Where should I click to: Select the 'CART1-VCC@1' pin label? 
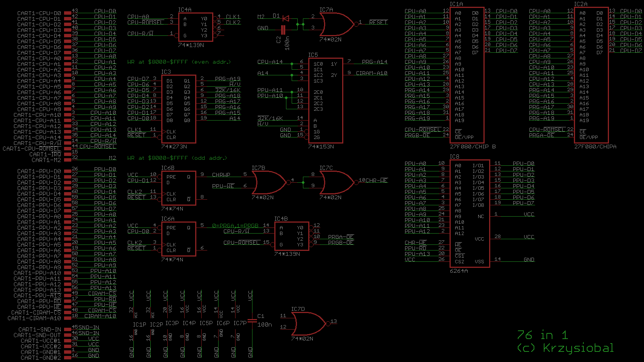pos(41,341)
